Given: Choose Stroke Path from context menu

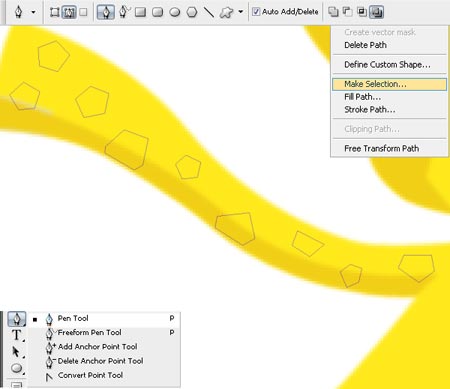Looking at the screenshot, I should point(389,110).
